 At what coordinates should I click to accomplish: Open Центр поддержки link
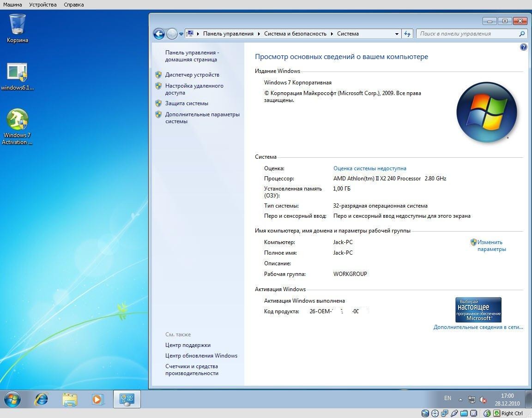tap(187, 345)
